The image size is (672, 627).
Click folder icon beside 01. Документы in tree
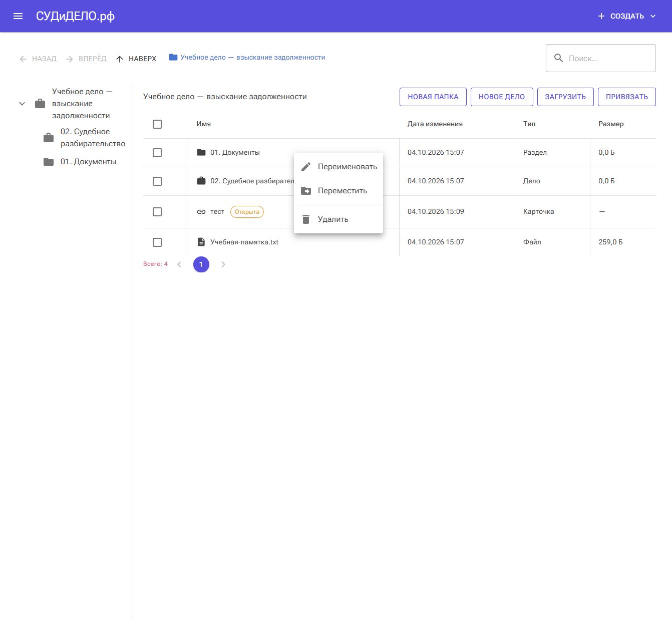49,162
